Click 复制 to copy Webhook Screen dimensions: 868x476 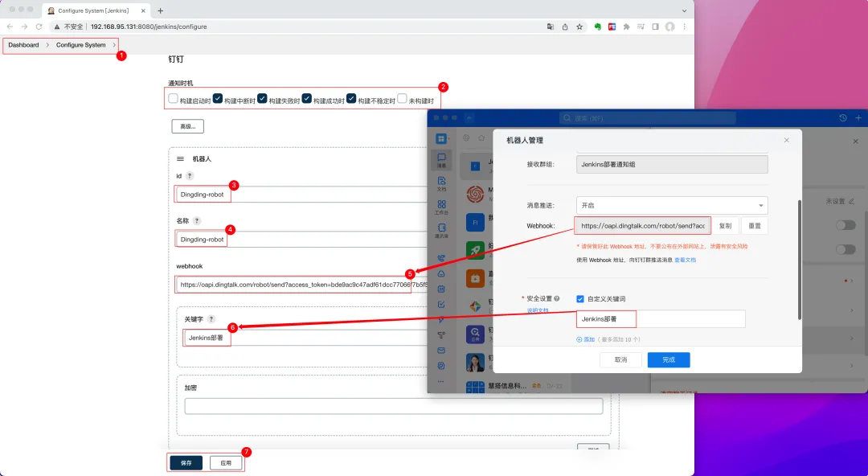[x=725, y=225]
